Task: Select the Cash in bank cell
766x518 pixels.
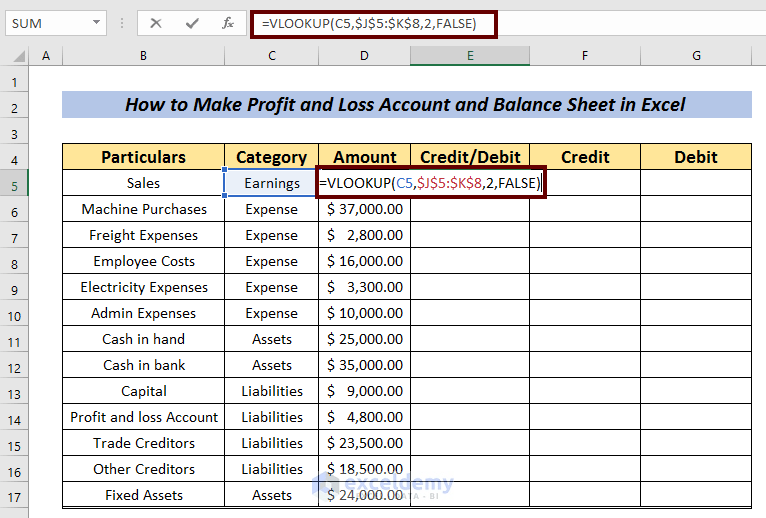Action: tap(144, 365)
